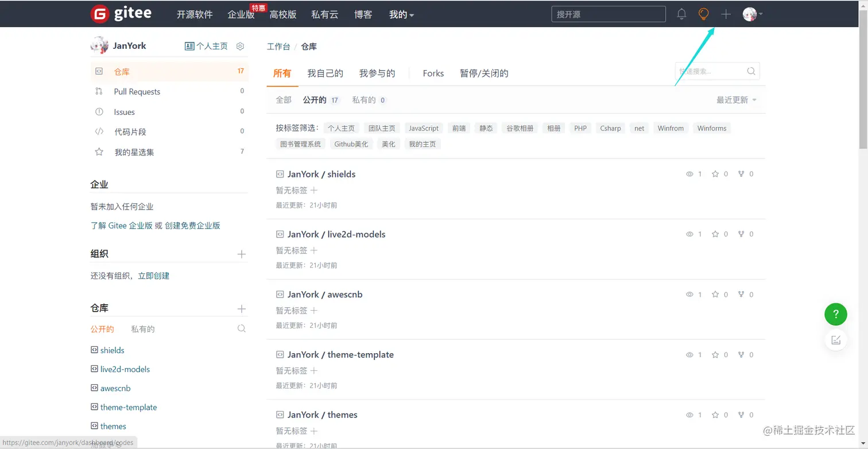Add tag plus icon under JanYork / shields
The image size is (868, 449).
coord(314,190)
